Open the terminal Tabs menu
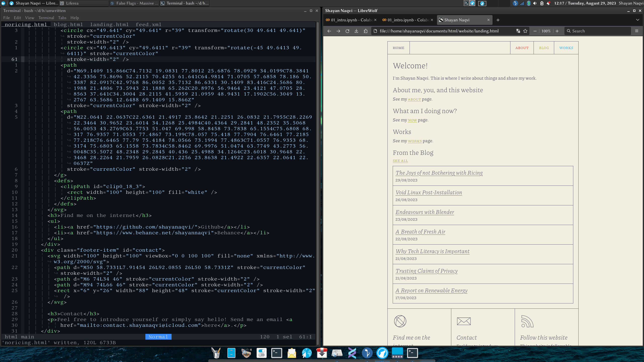644x362 pixels. tap(62, 18)
